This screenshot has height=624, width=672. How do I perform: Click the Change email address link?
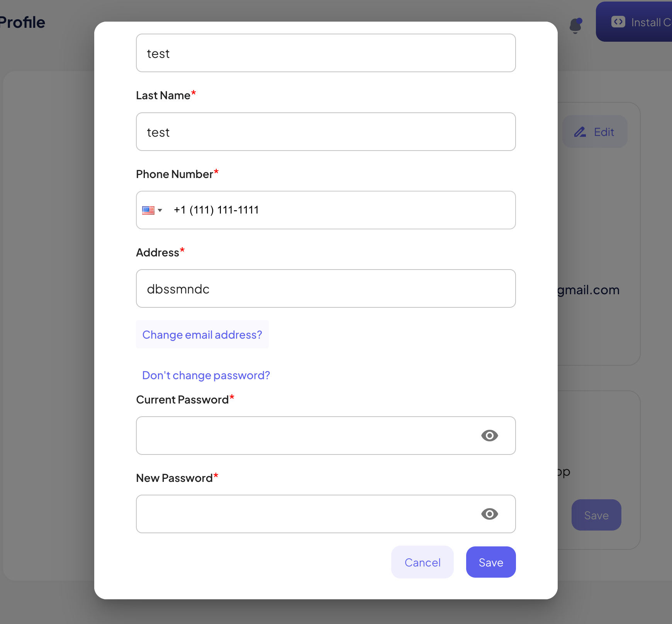pyautogui.click(x=202, y=334)
